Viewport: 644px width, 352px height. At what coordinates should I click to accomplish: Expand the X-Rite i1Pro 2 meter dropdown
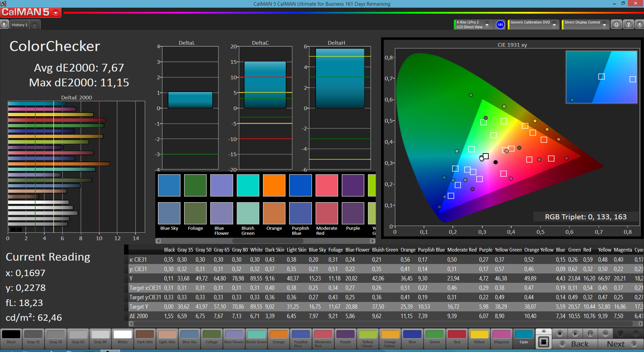[487, 25]
